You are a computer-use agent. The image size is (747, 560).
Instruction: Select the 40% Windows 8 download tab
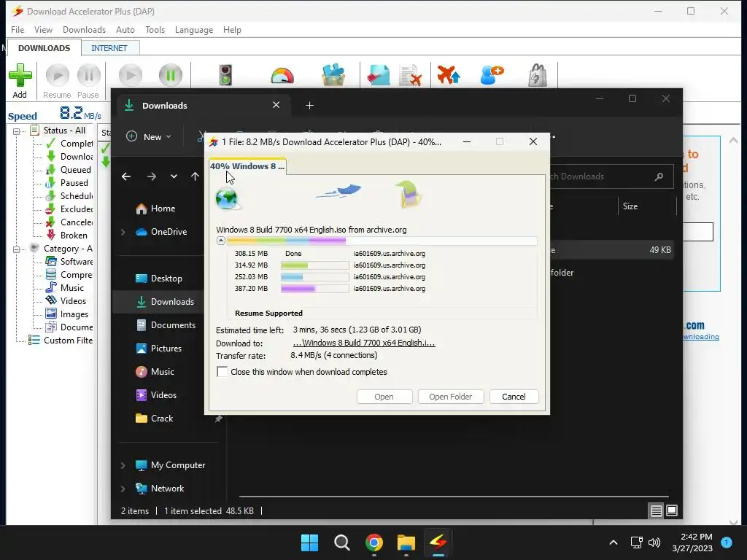tap(247, 166)
